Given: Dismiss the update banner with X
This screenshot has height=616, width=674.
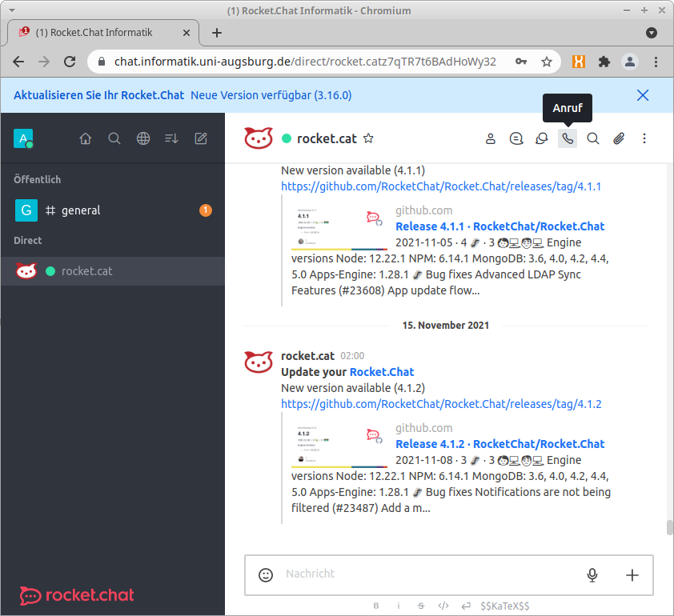Looking at the screenshot, I should (x=643, y=95).
